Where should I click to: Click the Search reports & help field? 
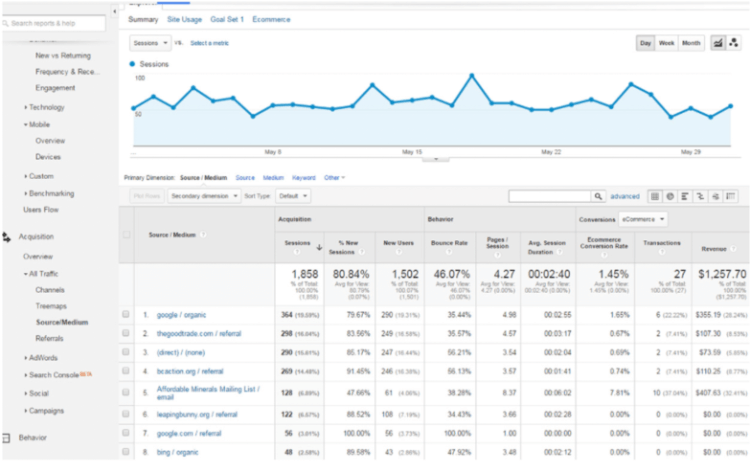[x=54, y=23]
